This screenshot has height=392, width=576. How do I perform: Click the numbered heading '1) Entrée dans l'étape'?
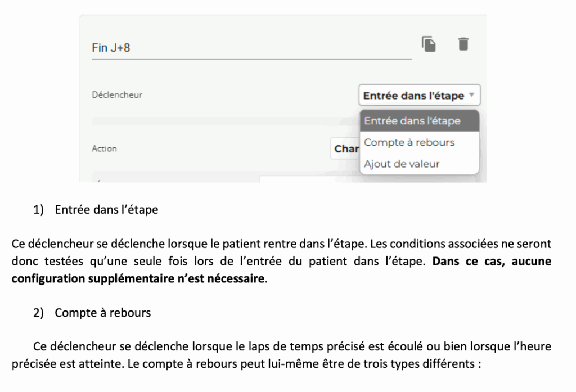coord(96,210)
